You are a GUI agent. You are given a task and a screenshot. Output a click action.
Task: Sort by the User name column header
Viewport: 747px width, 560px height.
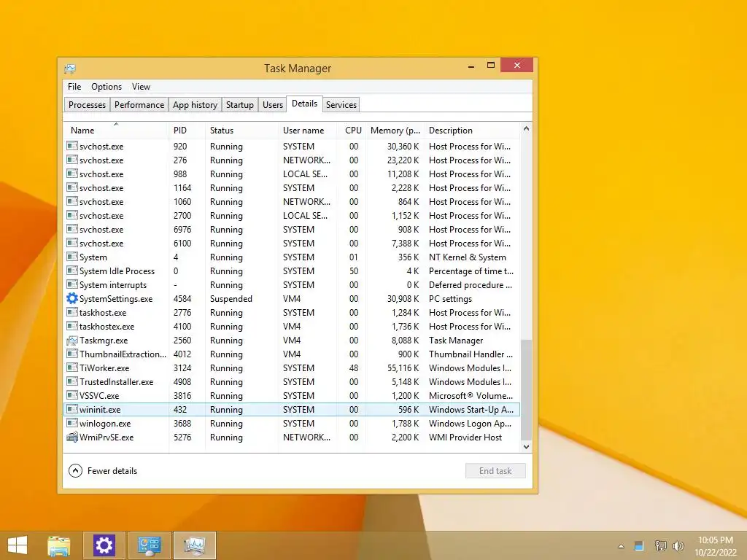tap(308, 130)
